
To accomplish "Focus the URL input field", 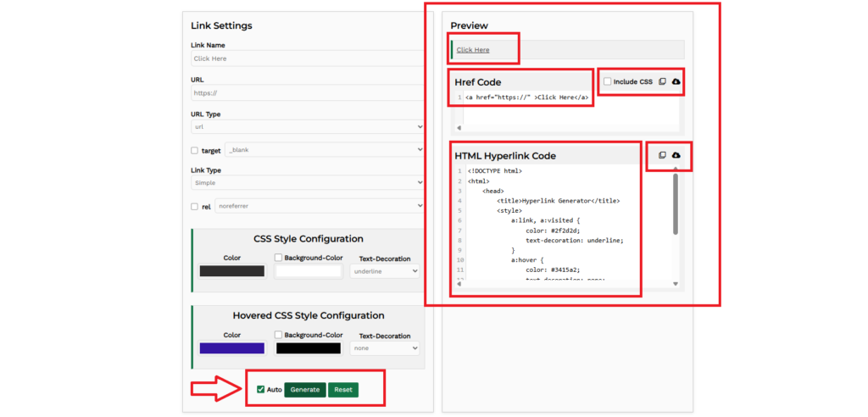I will pos(308,93).
